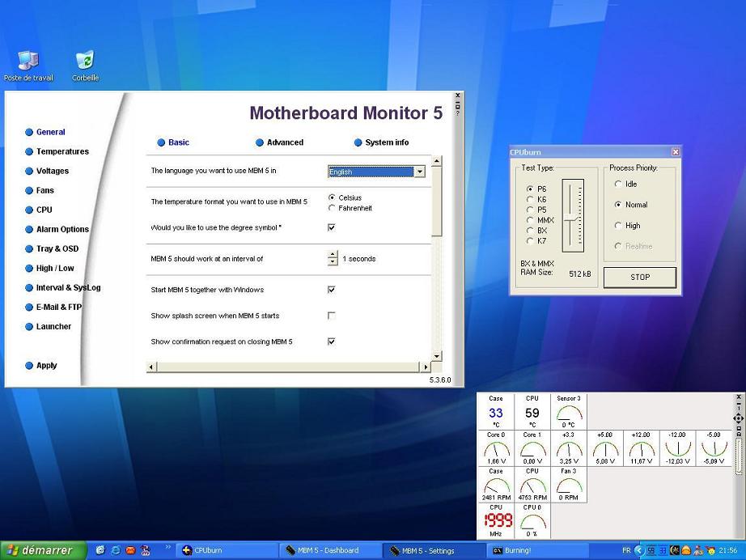
Task: Click the settings list scroll-up arrow
Action: point(437,161)
